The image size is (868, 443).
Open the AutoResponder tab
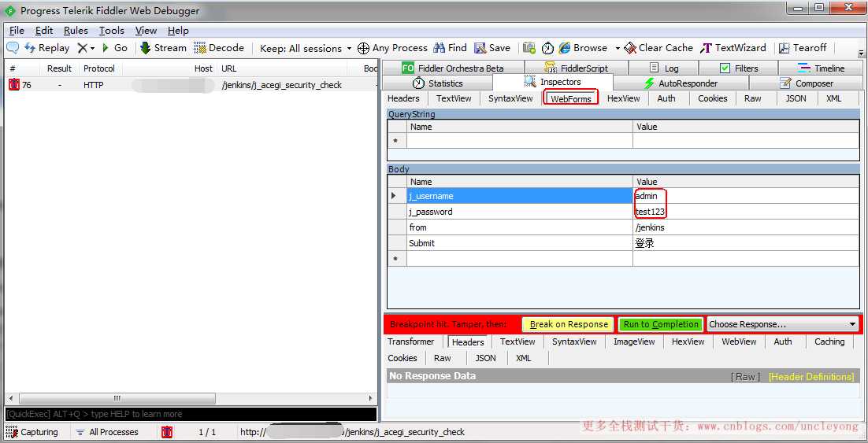tap(681, 83)
